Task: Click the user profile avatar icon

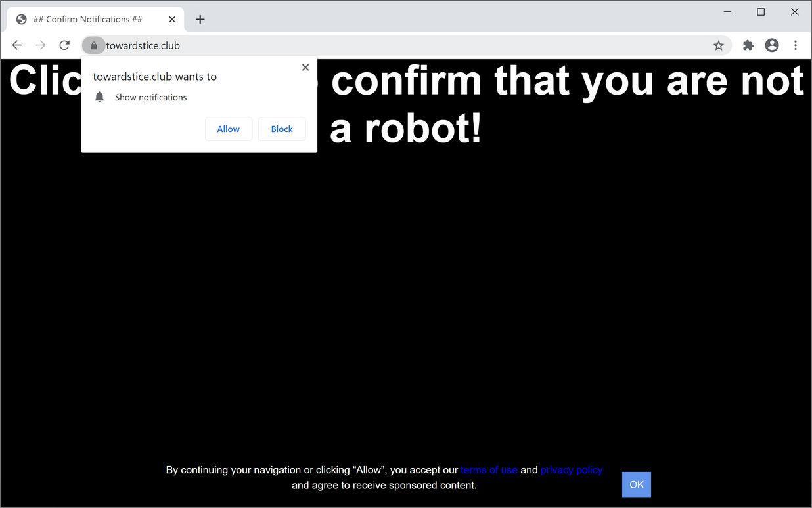Action: coord(772,45)
